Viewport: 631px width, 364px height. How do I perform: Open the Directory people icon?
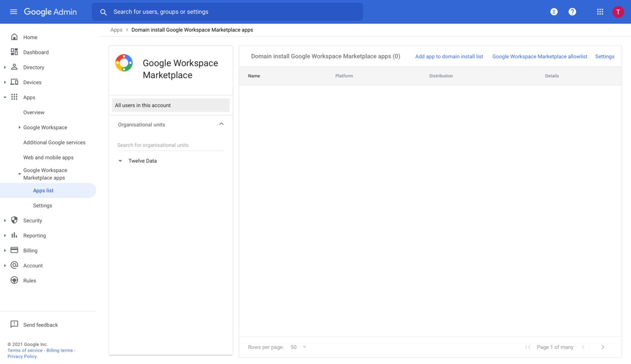15,67
